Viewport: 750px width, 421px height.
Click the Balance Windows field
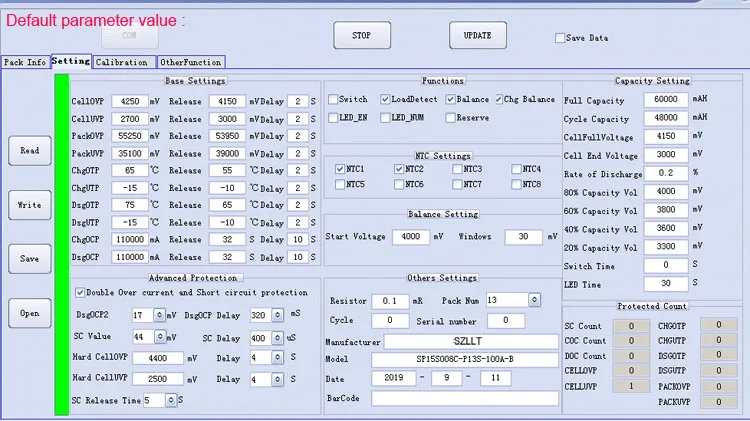click(x=523, y=237)
